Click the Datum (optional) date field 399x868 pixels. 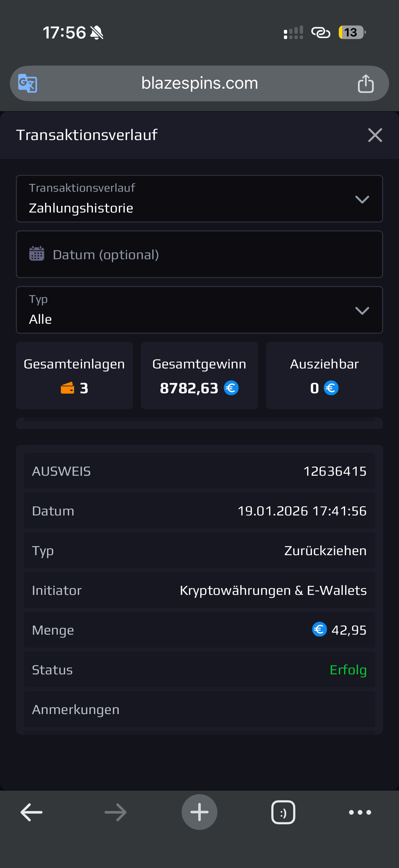[199, 254]
